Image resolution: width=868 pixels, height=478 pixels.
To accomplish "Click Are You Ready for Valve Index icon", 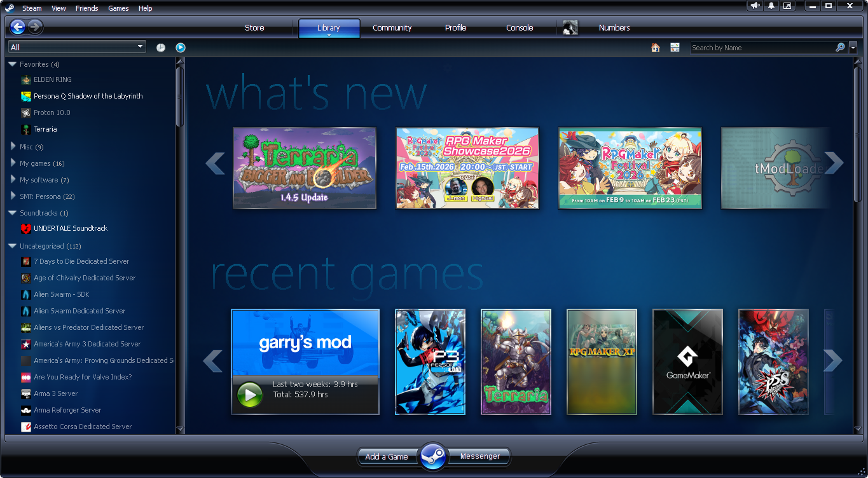I will pyautogui.click(x=26, y=377).
